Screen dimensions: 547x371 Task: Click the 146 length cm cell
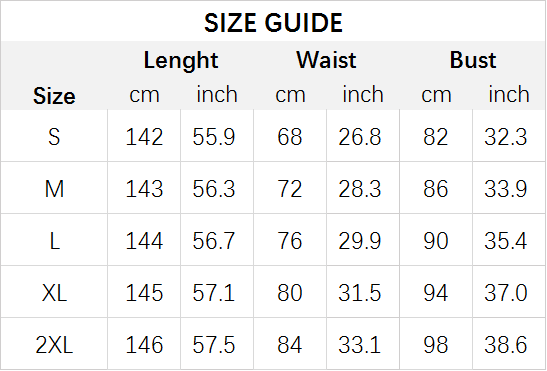[x=144, y=345]
